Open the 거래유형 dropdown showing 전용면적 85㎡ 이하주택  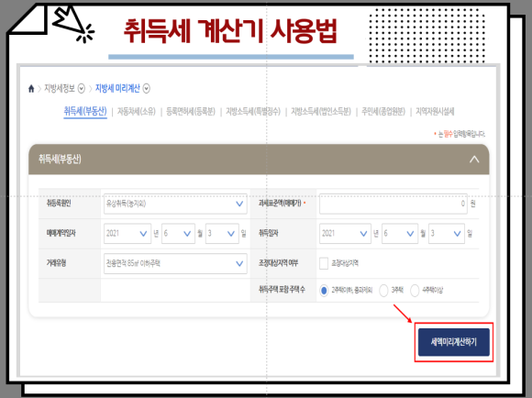[x=175, y=263]
